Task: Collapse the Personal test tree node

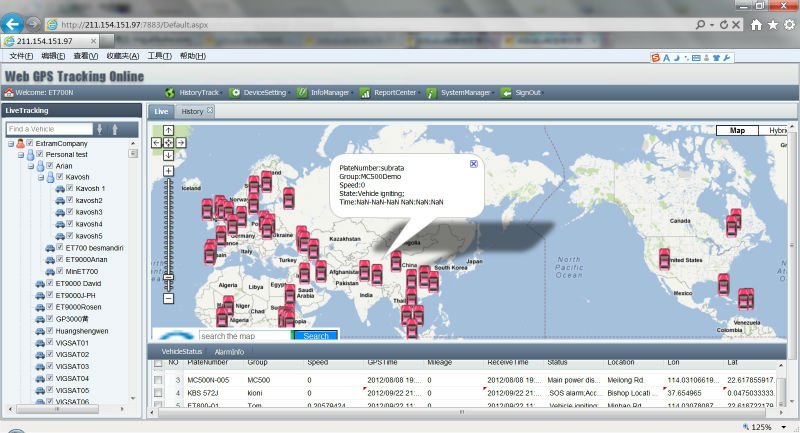Action: coord(21,155)
